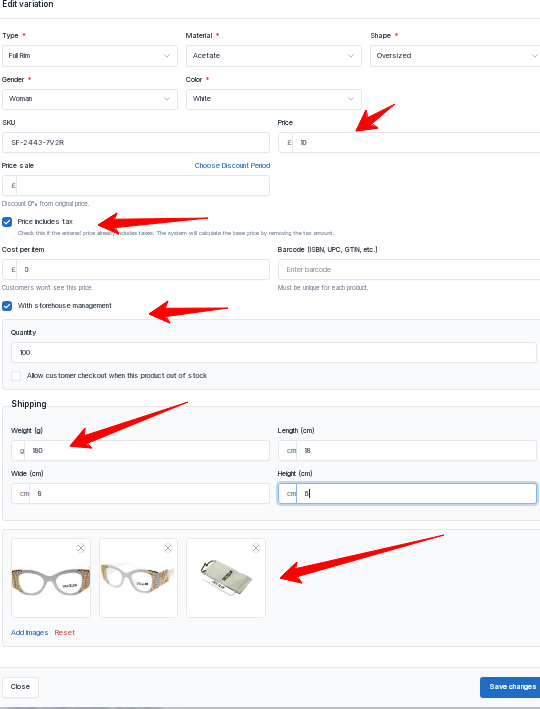
Task: Remove the glasses pouch image
Action: [x=256, y=548]
